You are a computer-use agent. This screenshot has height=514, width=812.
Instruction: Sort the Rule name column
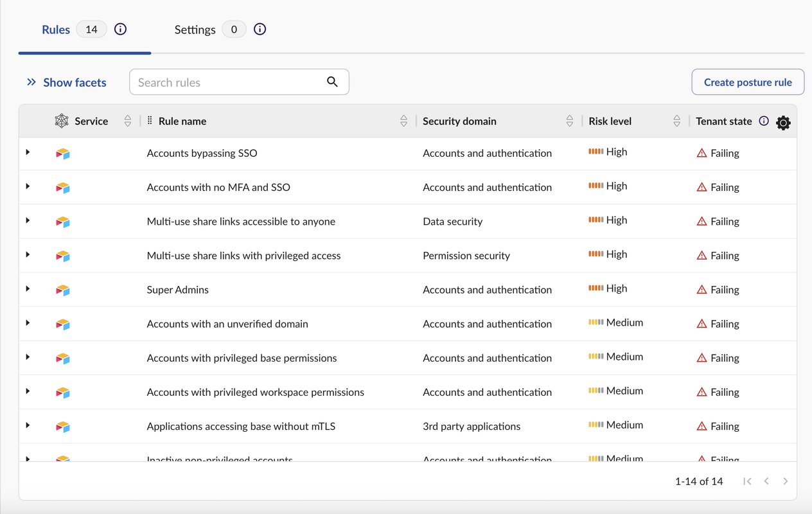(x=403, y=121)
